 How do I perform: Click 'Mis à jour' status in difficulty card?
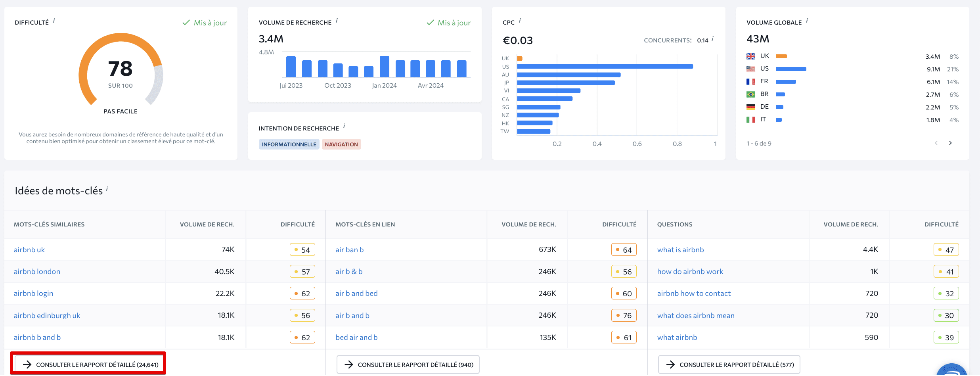point(205,23)
